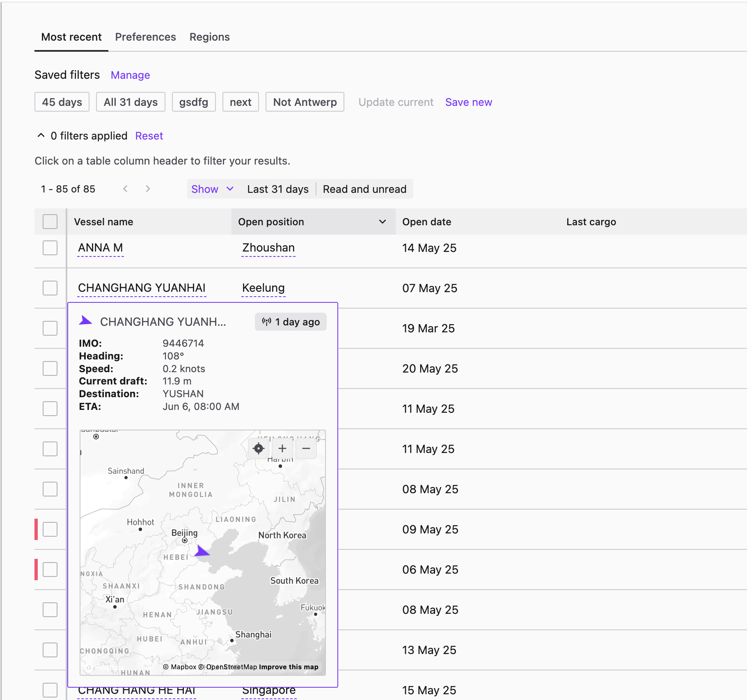Open the Show dropdown
Viewport: 747px width, 700px height.
(212, 189)
